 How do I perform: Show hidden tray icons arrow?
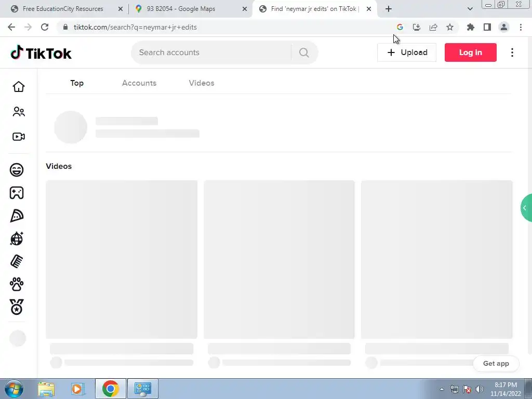442,390
